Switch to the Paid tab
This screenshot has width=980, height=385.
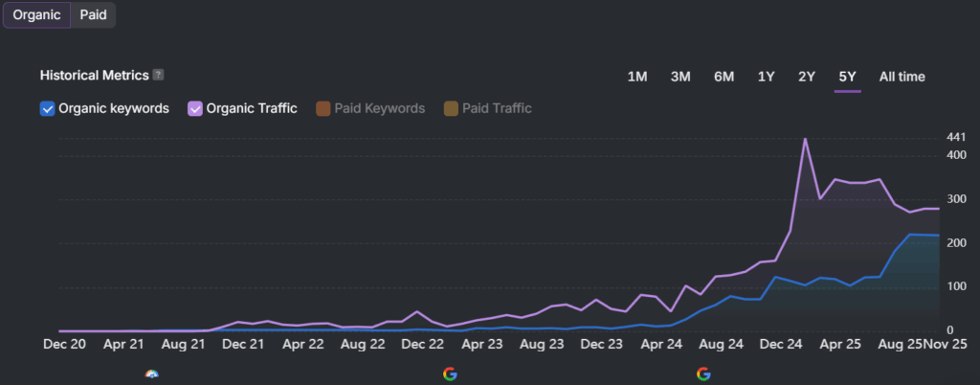pyautogui.click(x=93, y=15)
